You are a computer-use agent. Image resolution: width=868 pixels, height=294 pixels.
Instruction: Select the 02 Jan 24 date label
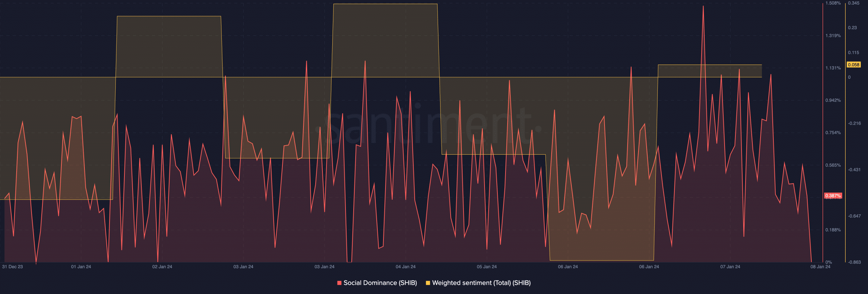(162, 267)
